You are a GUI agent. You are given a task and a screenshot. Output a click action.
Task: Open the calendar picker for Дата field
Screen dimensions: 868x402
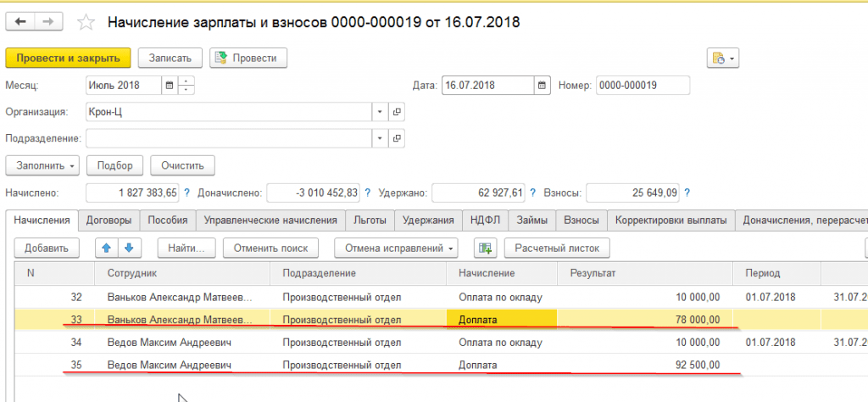click(x=542, y=86)
